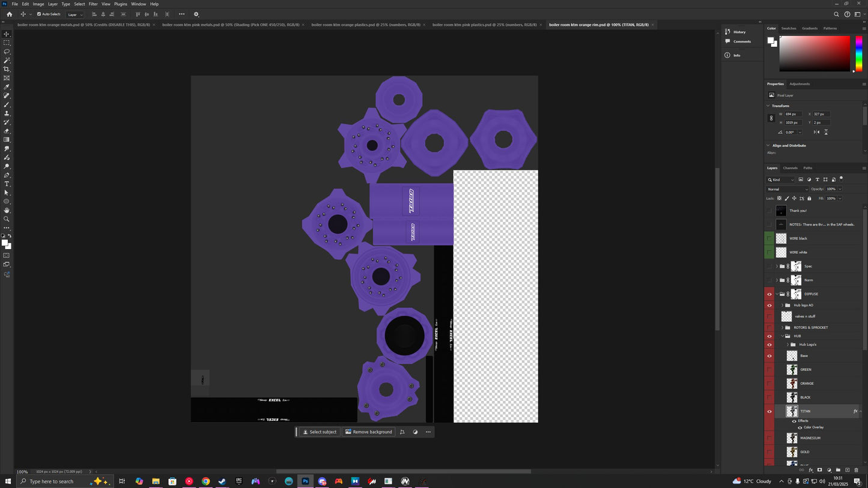Hide the TITAN layer
This screenshot has width=868, height=488.
pyautogui.click(x=769, y=411)
